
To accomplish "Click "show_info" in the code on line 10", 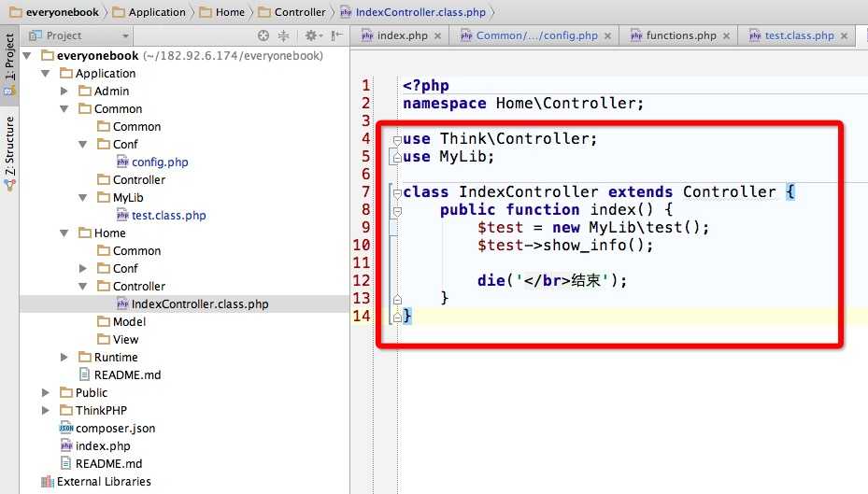I will [585, 245].
